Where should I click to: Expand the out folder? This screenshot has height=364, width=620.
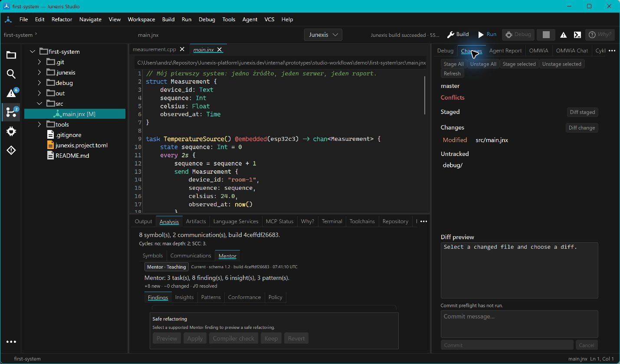[39, 93]
